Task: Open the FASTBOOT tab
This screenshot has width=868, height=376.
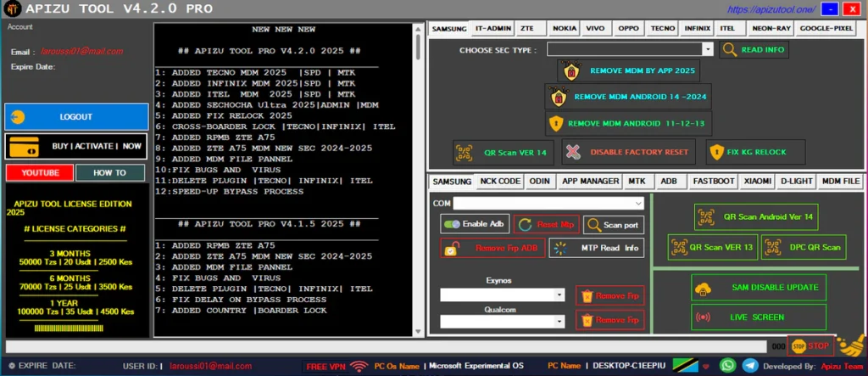Action: [x=714, y=182]
